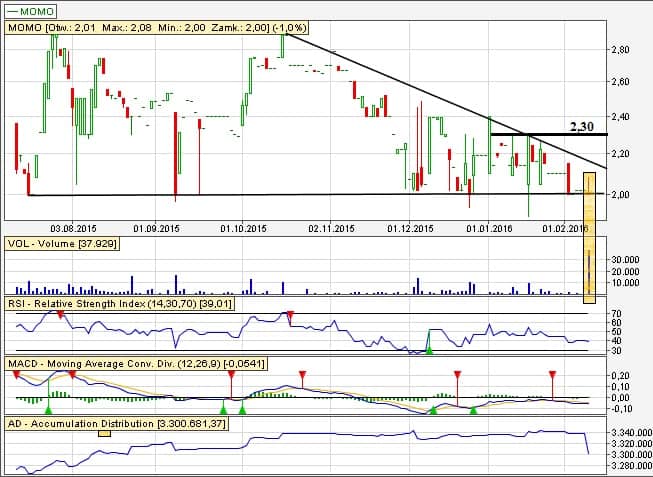This screenshot has width=653, height=477.
Task: Click the 2,80 price axis label
Action: [618, 49]
